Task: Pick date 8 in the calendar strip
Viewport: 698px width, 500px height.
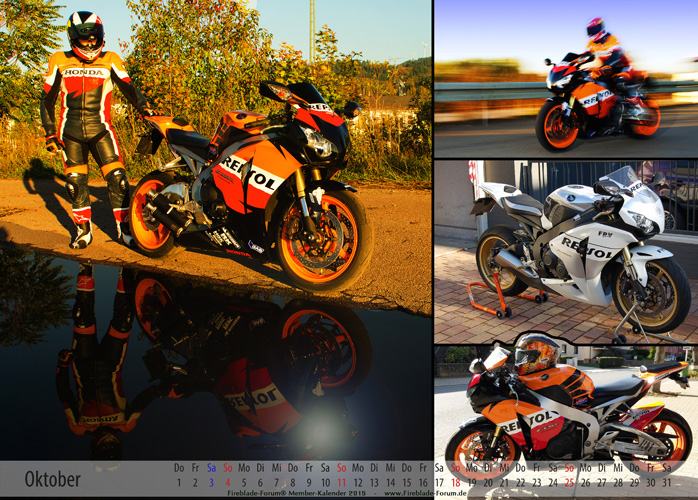Action: click(x=292, y=483)
